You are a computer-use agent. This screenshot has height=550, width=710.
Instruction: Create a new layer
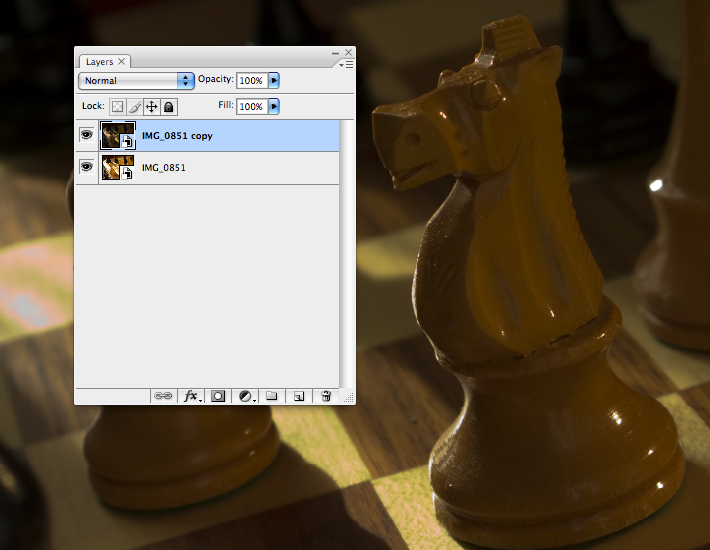point(298,396)
